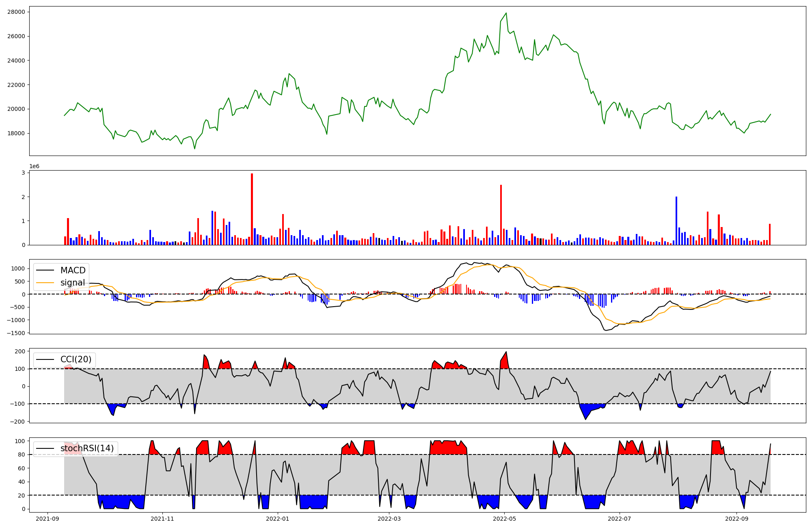Screen dimensions: 812x528
Task: Click the 2021-11 x-axis date label
Action: tap(162, 518)
